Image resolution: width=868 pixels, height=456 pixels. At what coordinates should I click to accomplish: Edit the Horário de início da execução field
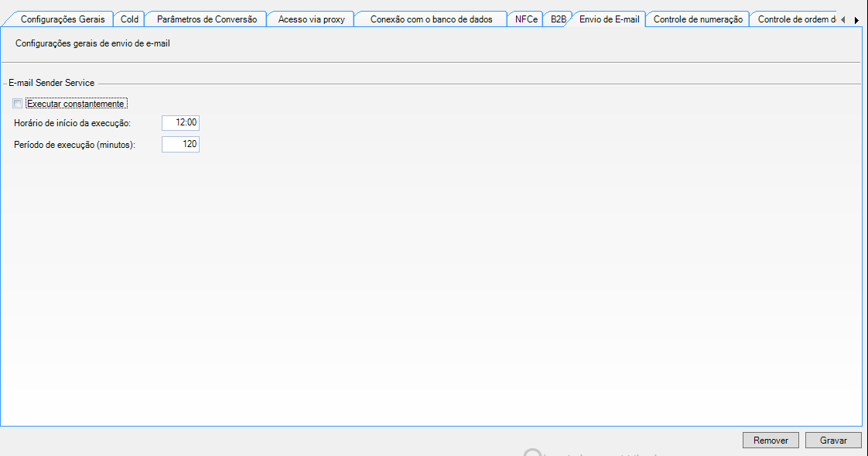click(180, 123)
